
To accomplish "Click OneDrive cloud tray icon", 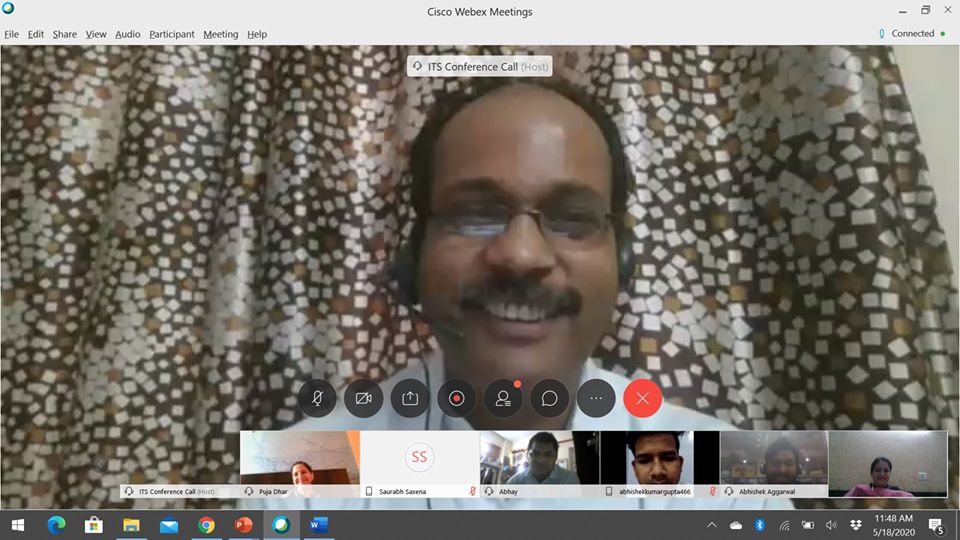I will (736, 525).
